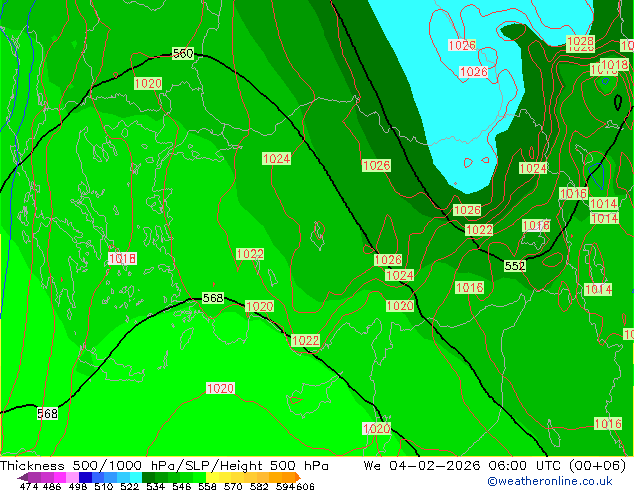The width and height of the screenshot is (634, 490).
Task: Click the legend value 510
Action: pos(104,486)
